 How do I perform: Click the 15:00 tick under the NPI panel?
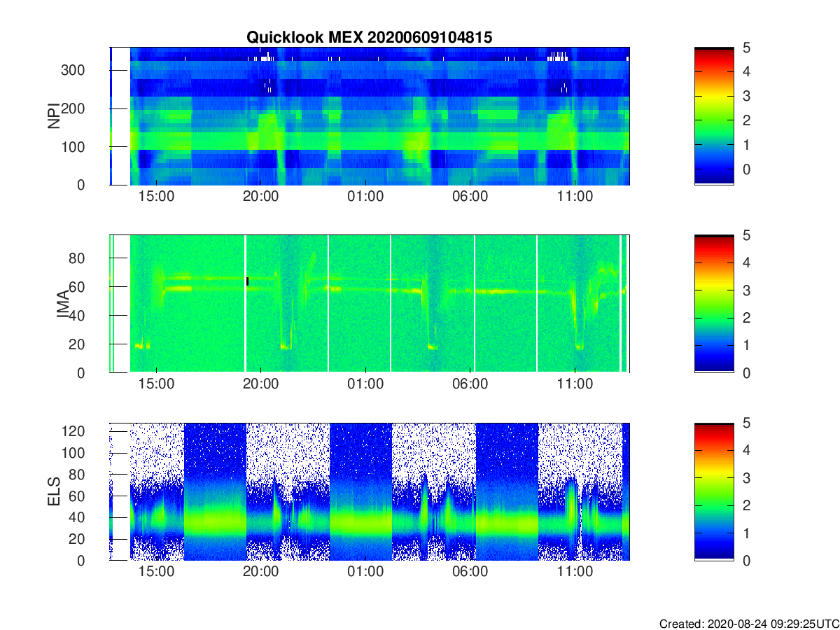click(x=156, y=197)
